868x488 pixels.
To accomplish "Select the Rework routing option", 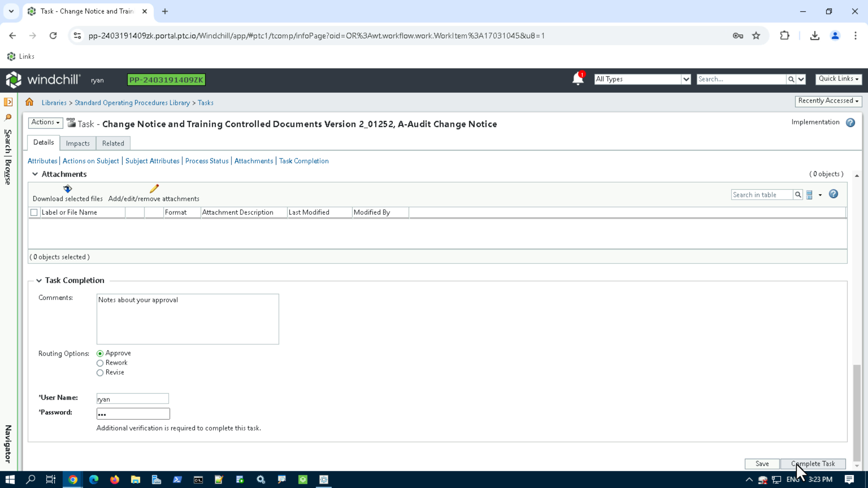I will click(x=100, y=363).
